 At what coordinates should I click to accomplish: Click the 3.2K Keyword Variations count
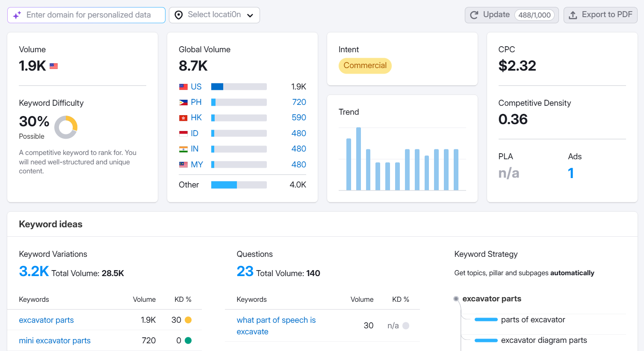click(x=34, y=271)
